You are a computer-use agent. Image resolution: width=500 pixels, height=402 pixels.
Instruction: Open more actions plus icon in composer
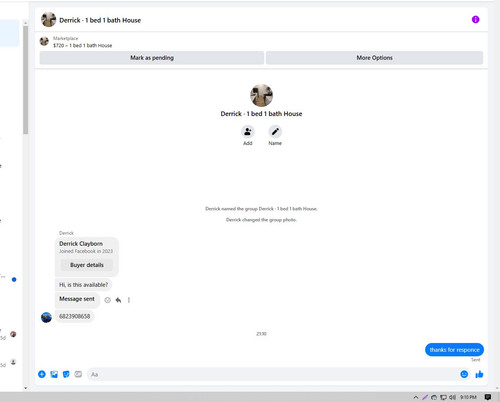[x=42, y=374]
